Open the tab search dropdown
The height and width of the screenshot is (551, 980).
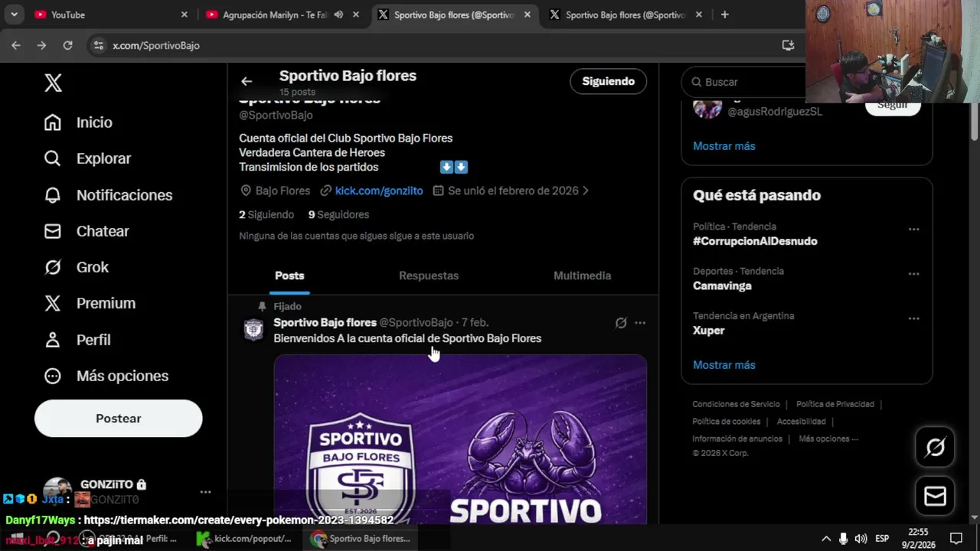14,15
